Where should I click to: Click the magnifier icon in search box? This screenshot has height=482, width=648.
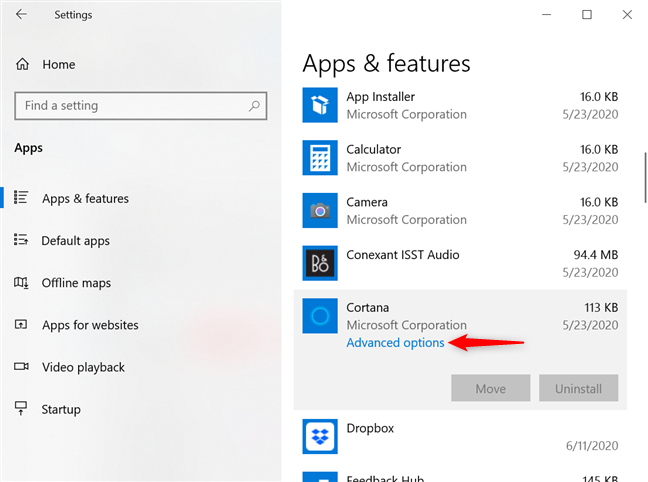(254, 106)
